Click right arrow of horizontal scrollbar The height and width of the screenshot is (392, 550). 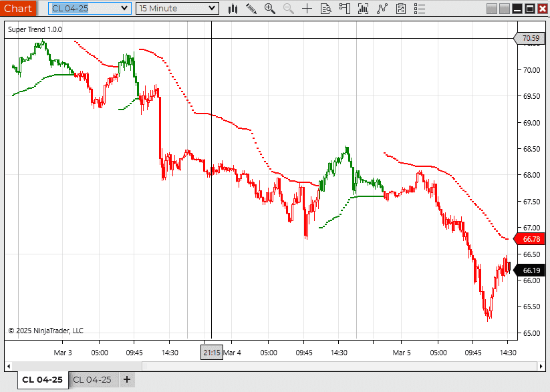pos(541,366)
